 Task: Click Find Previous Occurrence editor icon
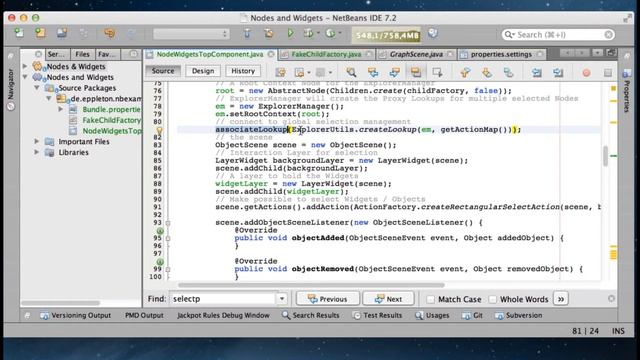click(373, 73)
